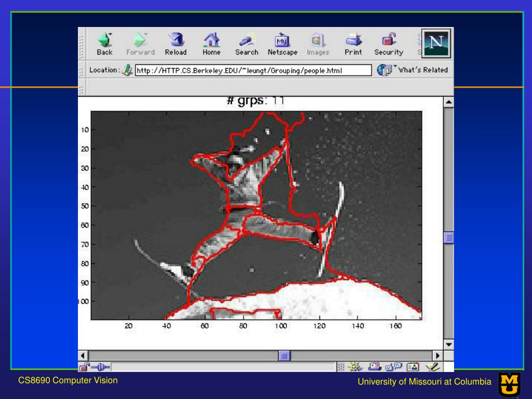
Task: Click the Netscape N logo
Action: click(x=436, y=43)
